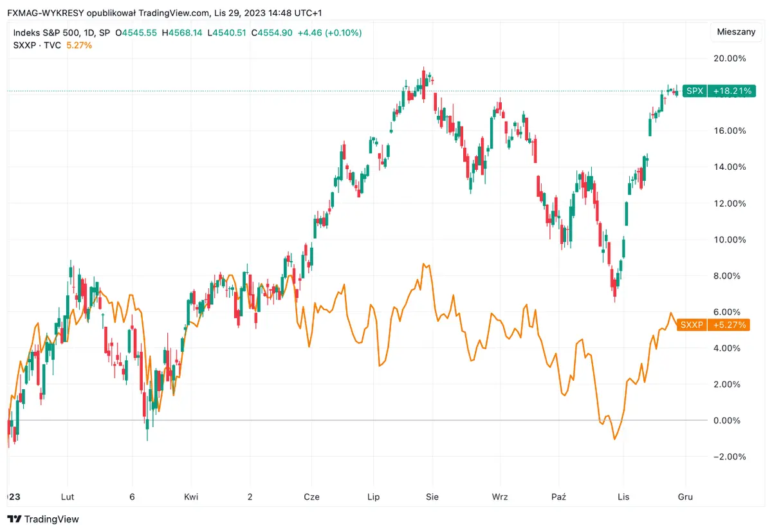
Task: Click the Lut month marker on time axis
Action: point(67,497)
